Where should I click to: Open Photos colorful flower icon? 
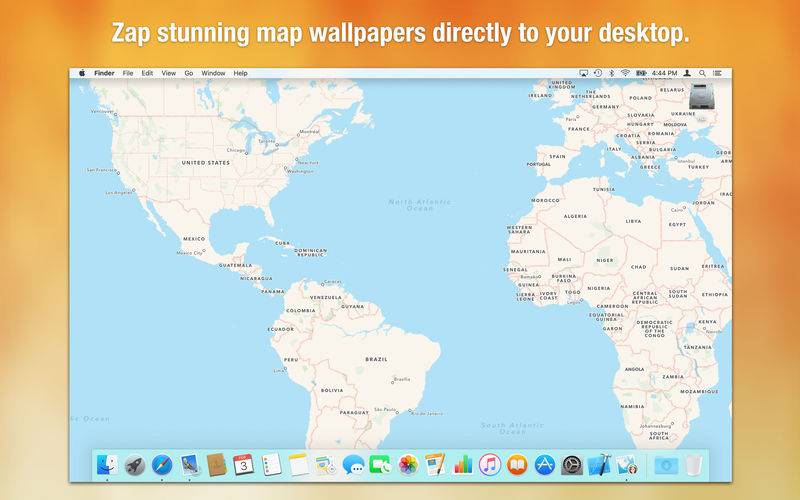(x=408, y=465)
